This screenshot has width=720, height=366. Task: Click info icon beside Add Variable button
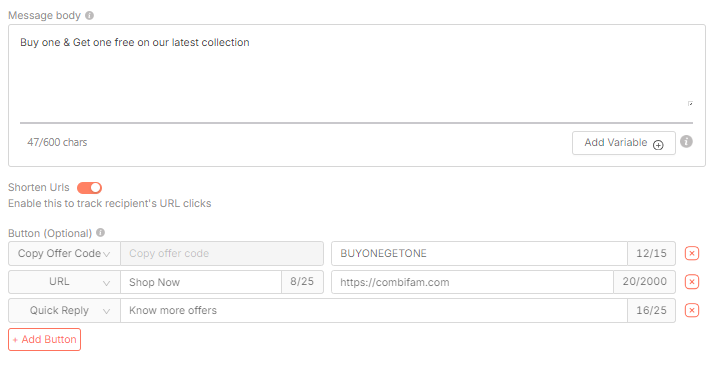pyautogui.click(x=686, y=142)
